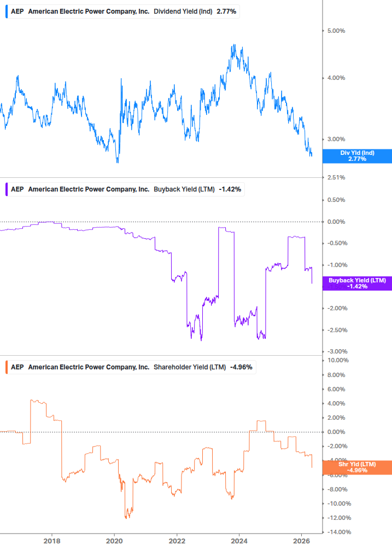Image resolution: width=392 pixels, height=550 pixels.
Task: Click the 2024 label on the time axis
Action: tap(239, 541)
